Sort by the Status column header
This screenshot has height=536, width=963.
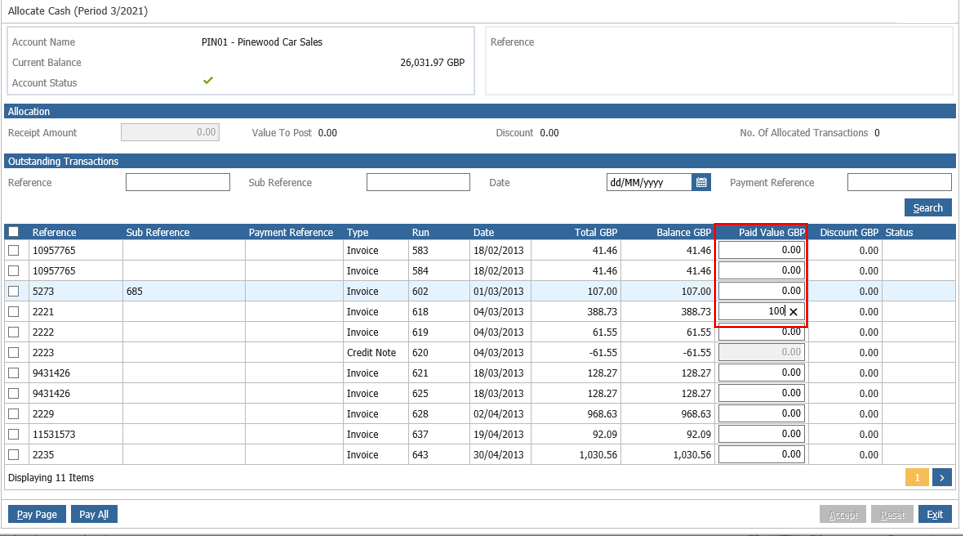(x=899, y=232)
